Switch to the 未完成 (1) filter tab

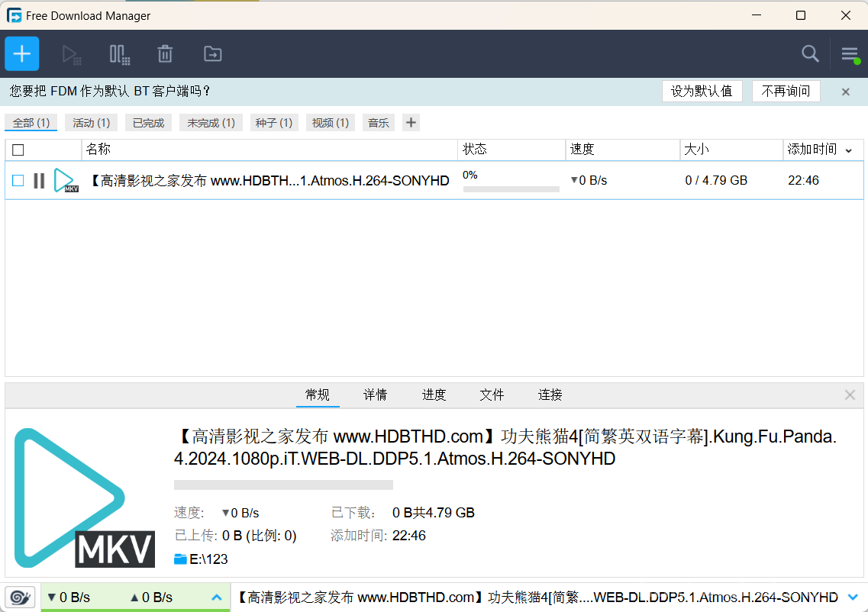[211, 123]
